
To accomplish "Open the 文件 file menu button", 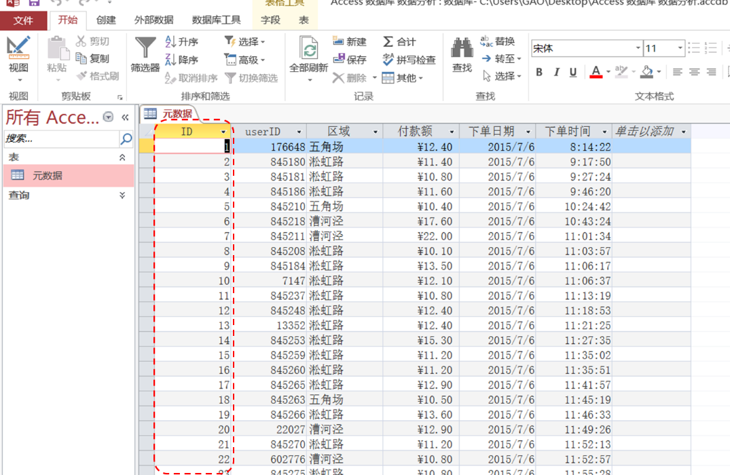I will (x=23, y=20).
